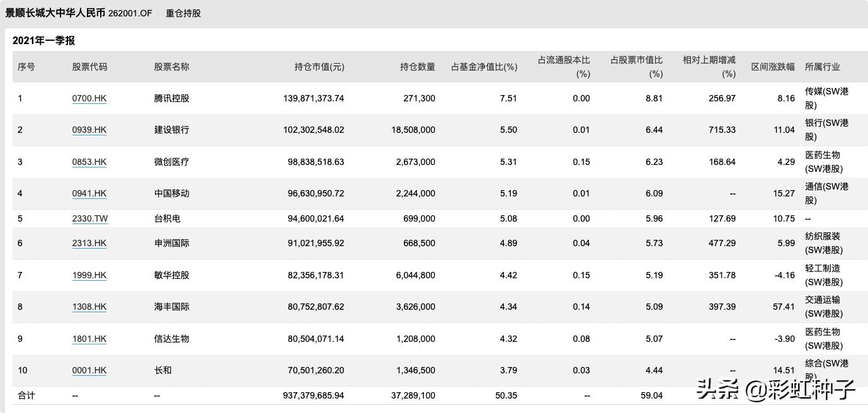Open the 1999.HK link for 敏华控股
Image resolution: width=868 pixels, height=413 pixels.
pyautogui.click(x=89, y=275)
